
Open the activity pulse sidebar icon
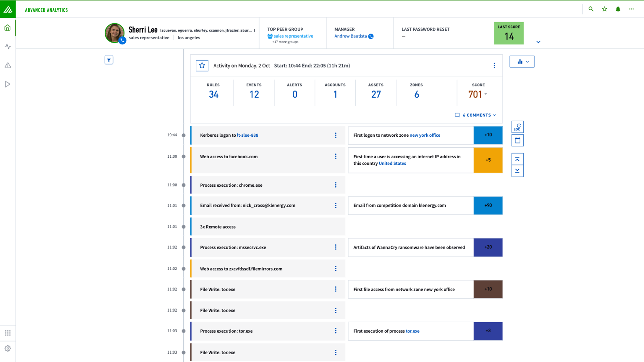coord(8,47)
